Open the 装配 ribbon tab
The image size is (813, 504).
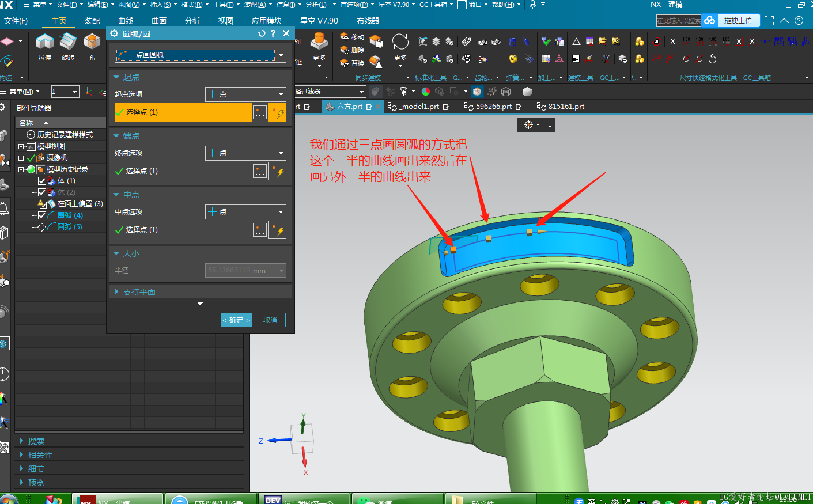click(x=92, y=21)
